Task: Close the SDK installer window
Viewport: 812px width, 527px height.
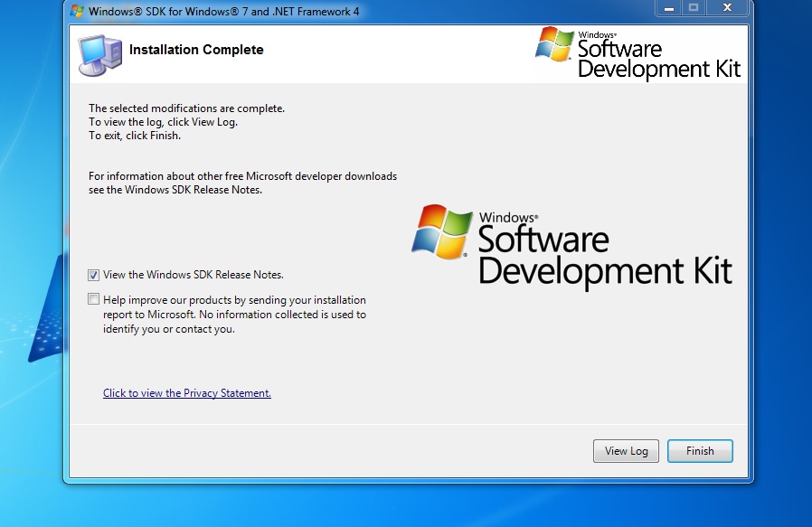Action: (x=727, y=8)
